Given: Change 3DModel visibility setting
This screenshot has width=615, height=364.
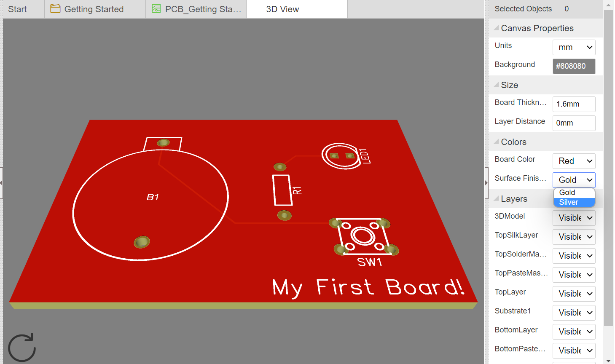Looking at the screenshot, I should 574,218.
